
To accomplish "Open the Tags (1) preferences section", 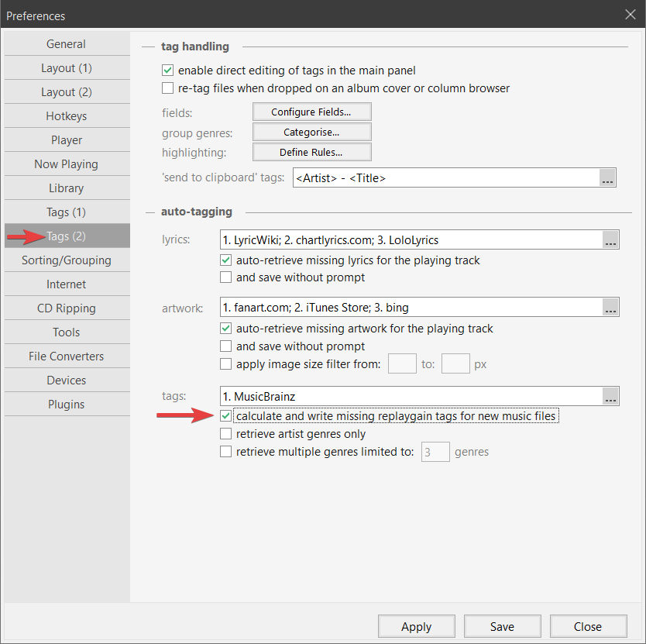I will pos(66,212).
